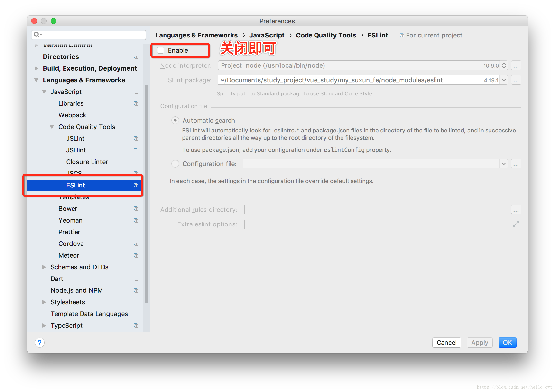555x392 pixels.
Task: Click the project-level icon beside Schemas and DTDs
Action: 136,267
